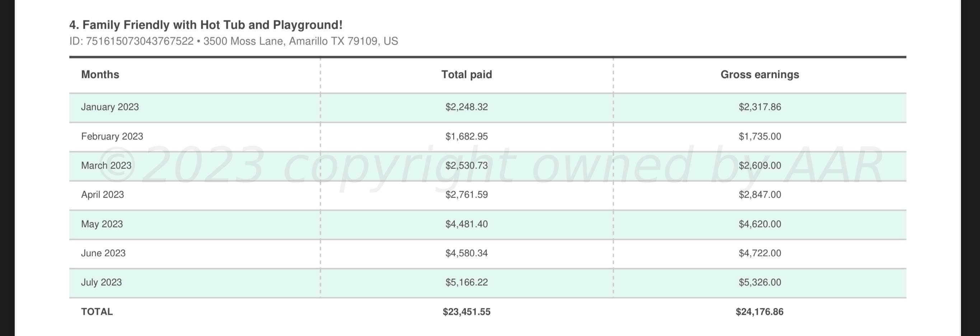This screenshot has height=336, width=980.
Task: Click January's total paid amount $2,248.32
Action: (x=466, y=107)
